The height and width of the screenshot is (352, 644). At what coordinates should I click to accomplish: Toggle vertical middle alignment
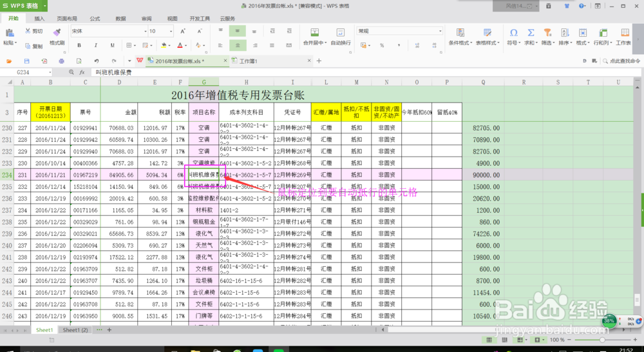[238, 31]
